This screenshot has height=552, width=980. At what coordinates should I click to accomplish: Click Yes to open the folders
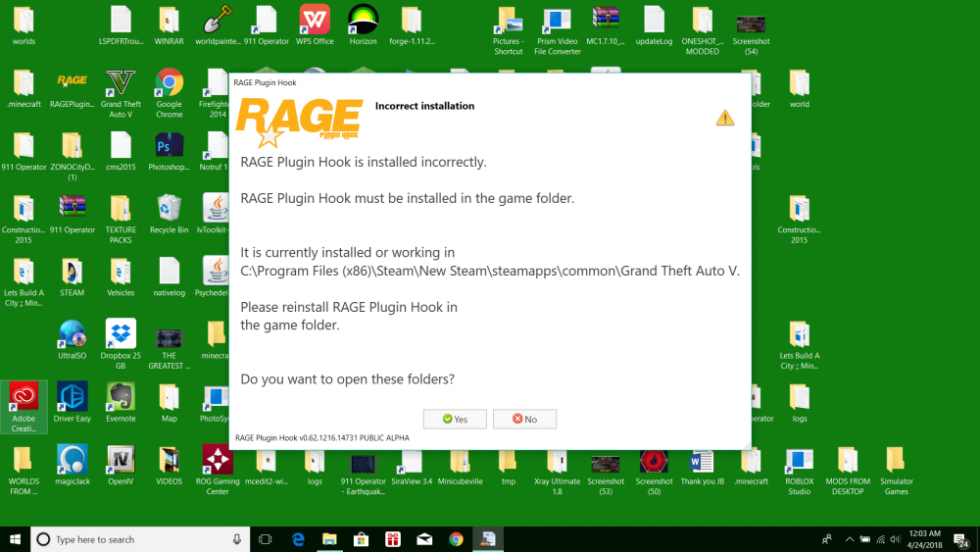[455, 419]
